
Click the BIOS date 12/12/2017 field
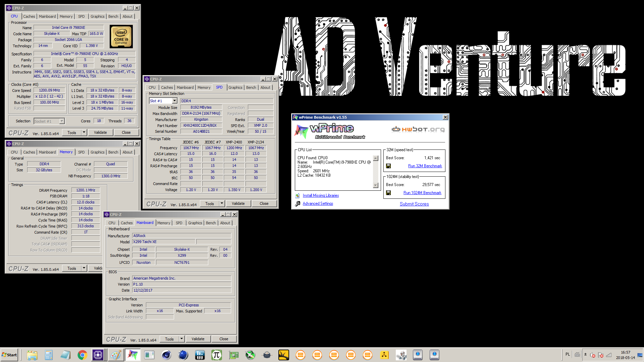[x=182, y=291]
